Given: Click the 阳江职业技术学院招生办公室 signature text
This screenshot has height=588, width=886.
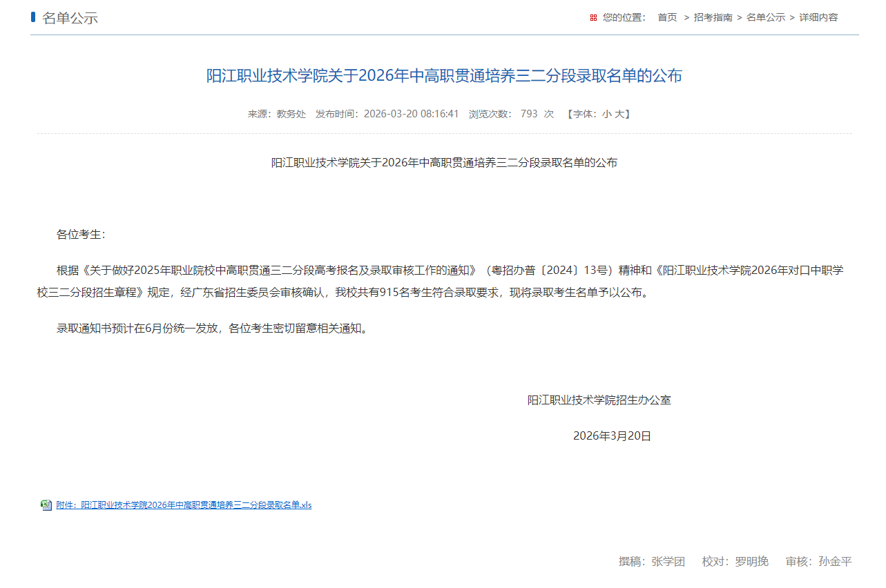Looking at the screenshot, I should coord(599,400).
